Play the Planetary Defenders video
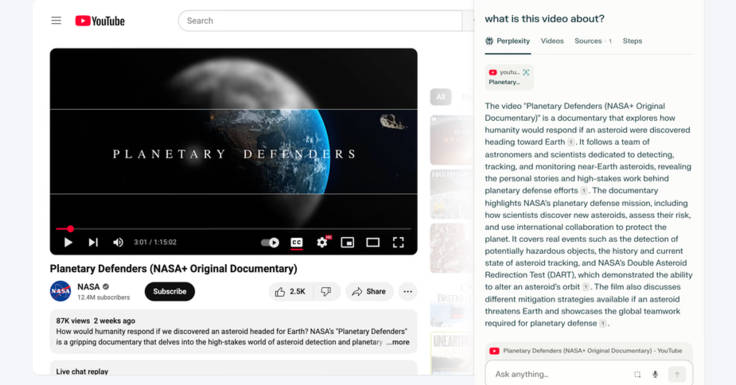Screen dimensions: 736x385 68,242
